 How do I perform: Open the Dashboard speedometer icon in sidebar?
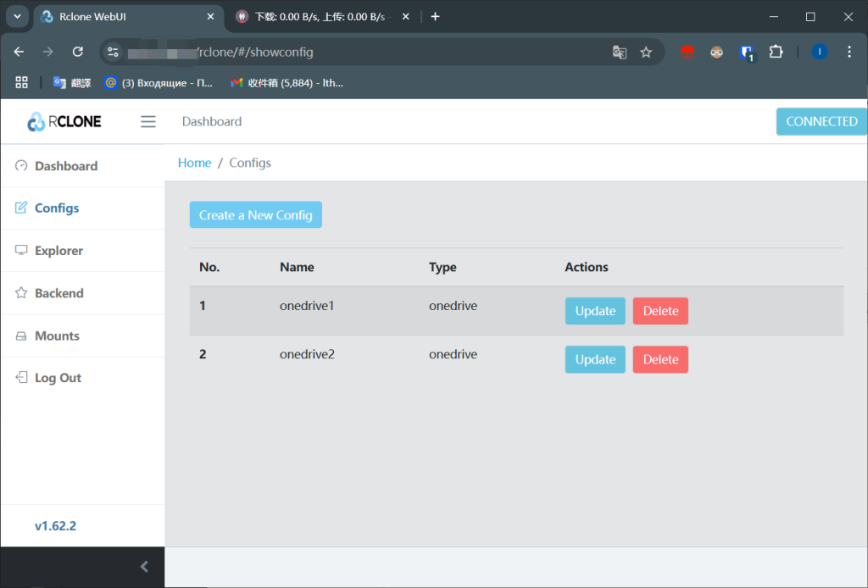pos(19,166)
